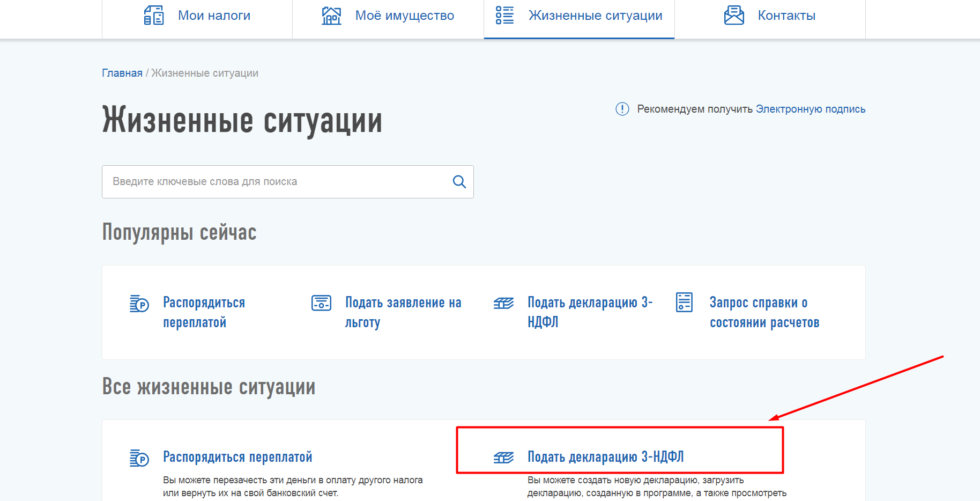Open Распорядиться переплатой in all situations
Image resolution: width=980 pixels, height=501 pixels.
tap(237, 457)
